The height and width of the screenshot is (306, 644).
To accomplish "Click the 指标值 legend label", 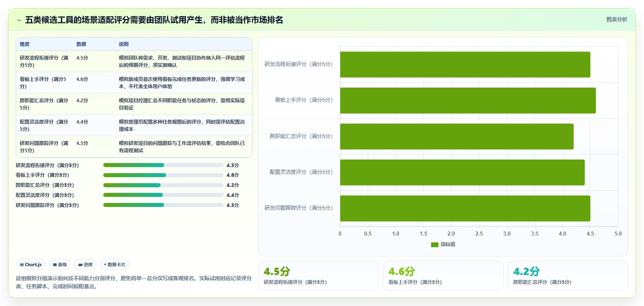I will [448, 244].
